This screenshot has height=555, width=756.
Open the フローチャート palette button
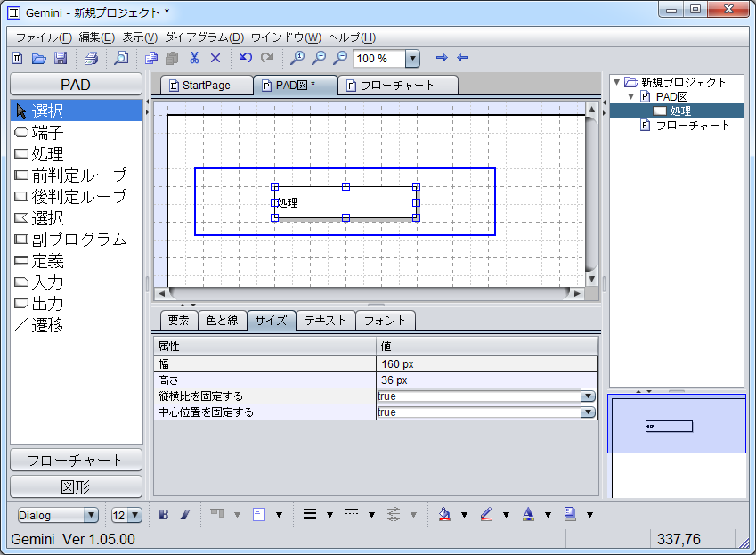(x=76, y=460)
